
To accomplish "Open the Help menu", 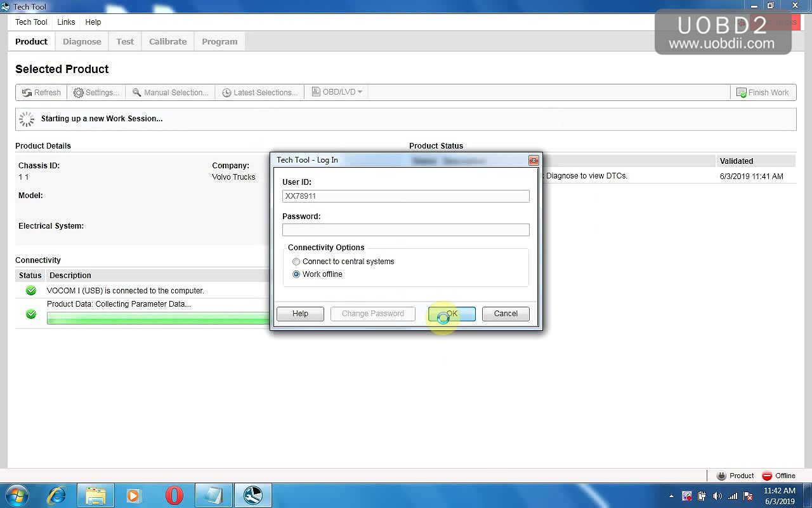I will [x=93, y=22].
